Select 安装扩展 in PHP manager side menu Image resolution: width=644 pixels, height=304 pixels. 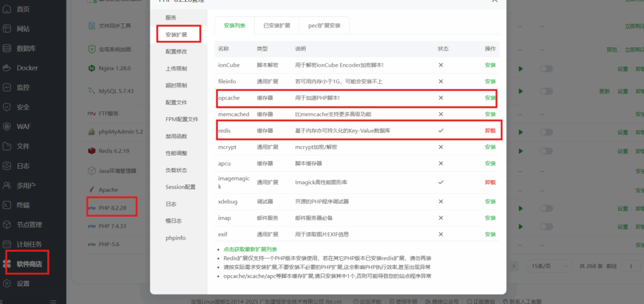click(179, 35)
